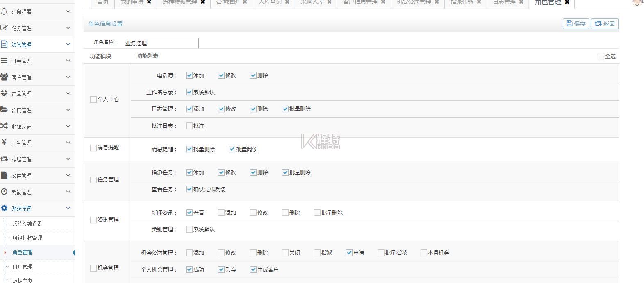Click the 返回 back button

(604, 24)
